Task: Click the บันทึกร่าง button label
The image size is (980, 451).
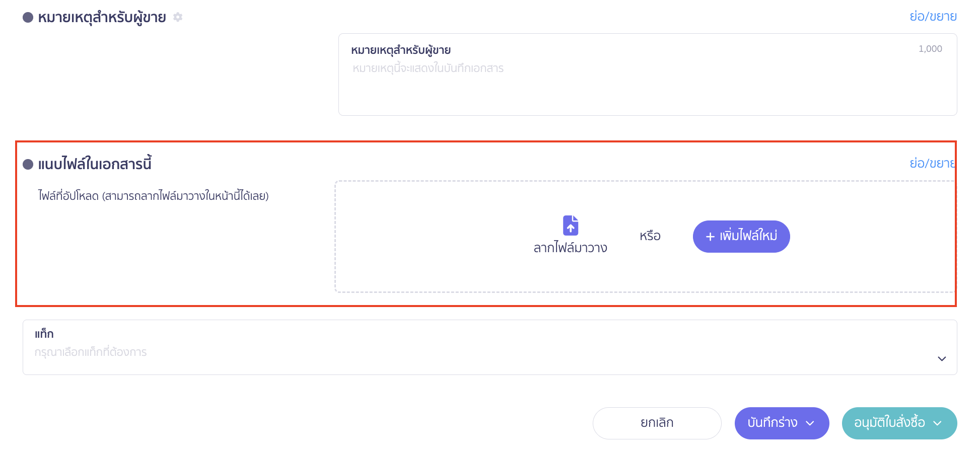Action: [x=772, y=423]
